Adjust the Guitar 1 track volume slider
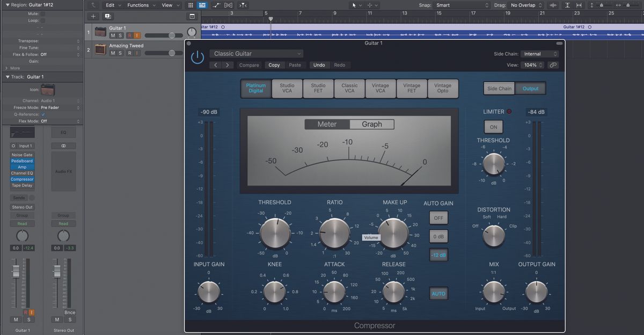This screenshot has width=644, height=335. pyautogui.click(x=172, y=35)
